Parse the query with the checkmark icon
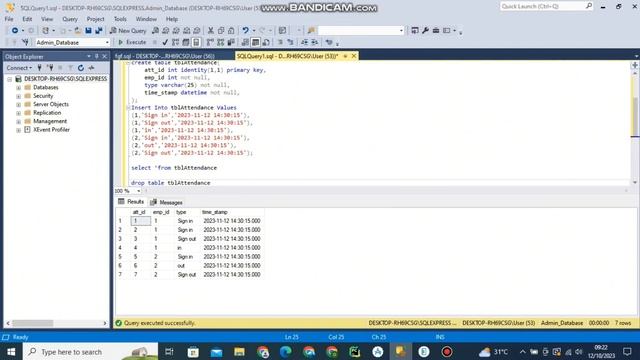Screen dimensions: 640x360 (165, 42)
